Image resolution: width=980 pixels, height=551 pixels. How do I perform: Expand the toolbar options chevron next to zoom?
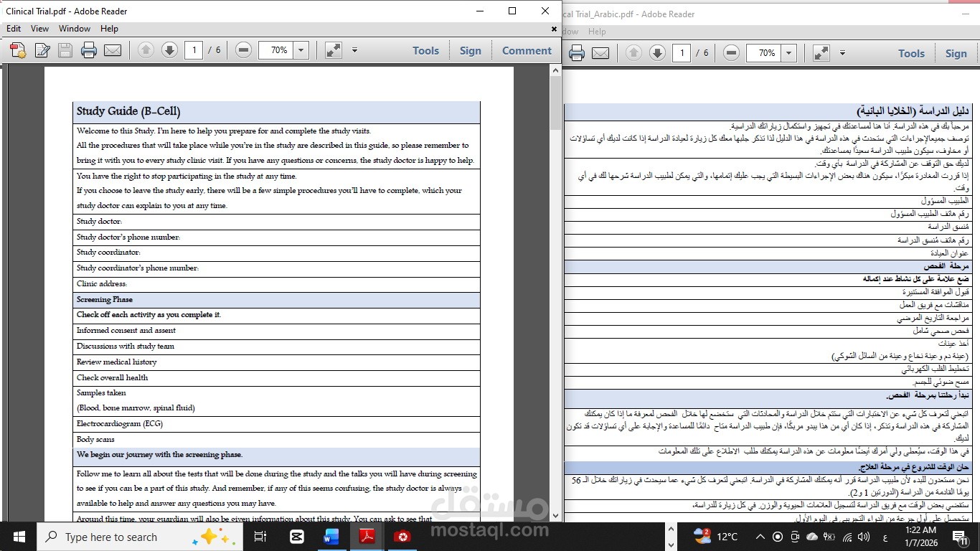(x=354, y=50)
